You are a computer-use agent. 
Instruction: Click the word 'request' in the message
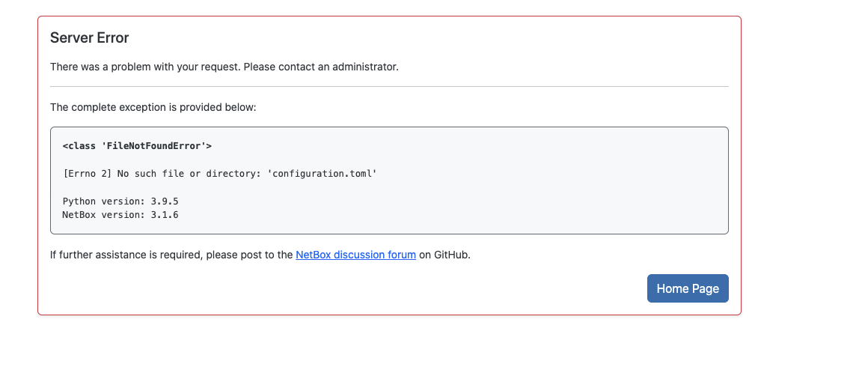[x=221, y=67]
